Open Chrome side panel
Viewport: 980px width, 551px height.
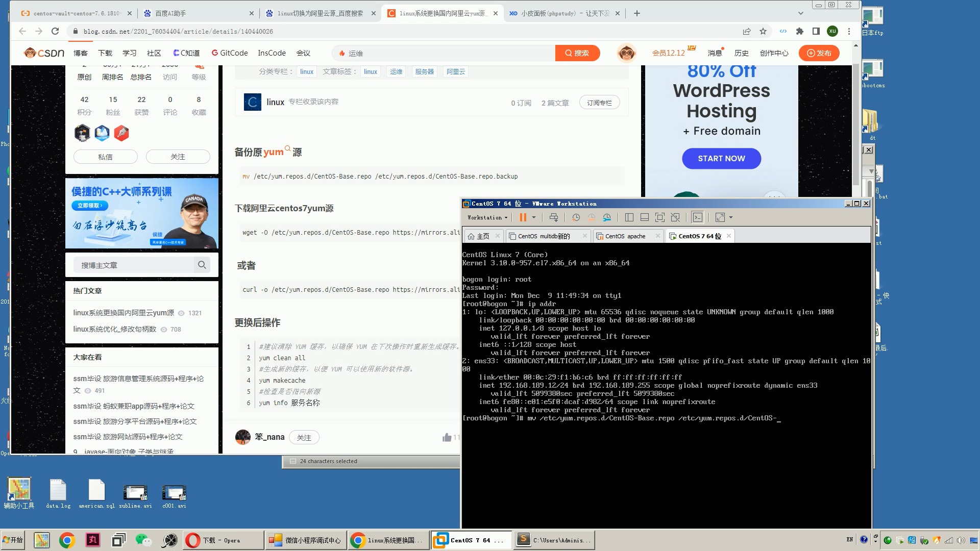pos(816,31)
